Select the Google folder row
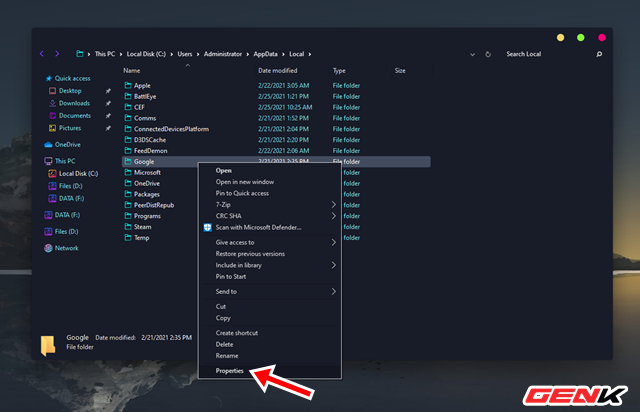This screenshot has width=640, height=412. (276, 162)
